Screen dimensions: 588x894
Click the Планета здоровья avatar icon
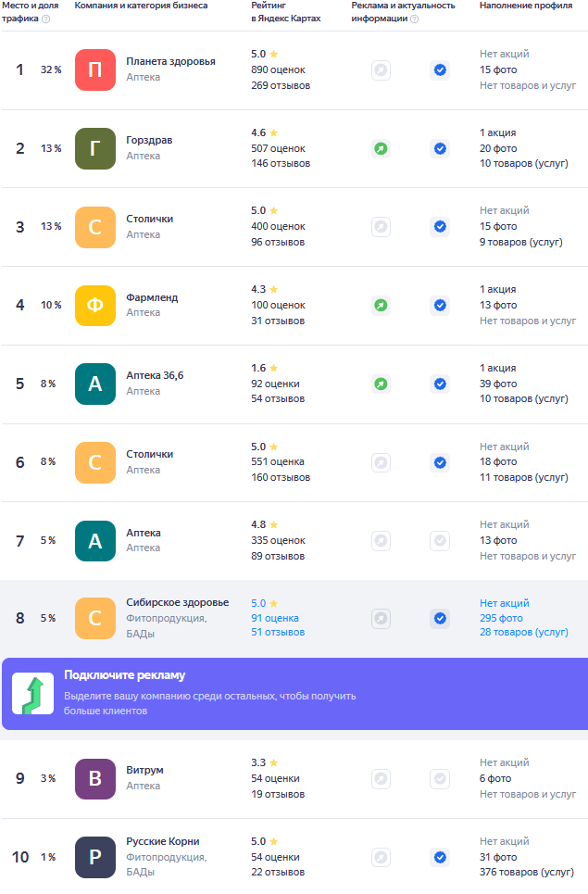click(x=94, y=69)
